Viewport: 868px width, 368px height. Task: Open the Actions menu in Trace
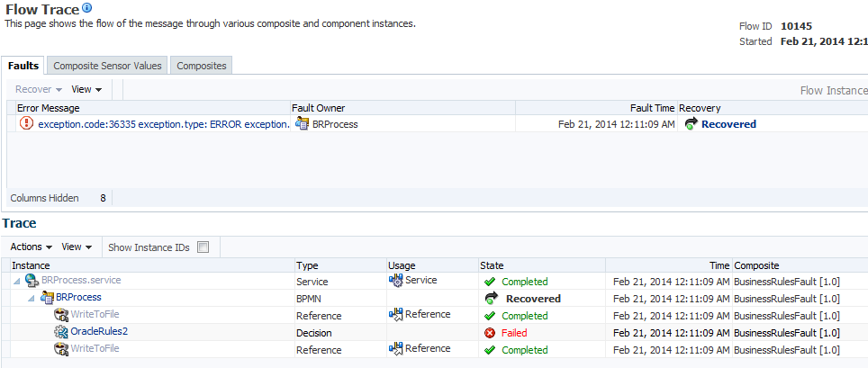click(31, 247)
